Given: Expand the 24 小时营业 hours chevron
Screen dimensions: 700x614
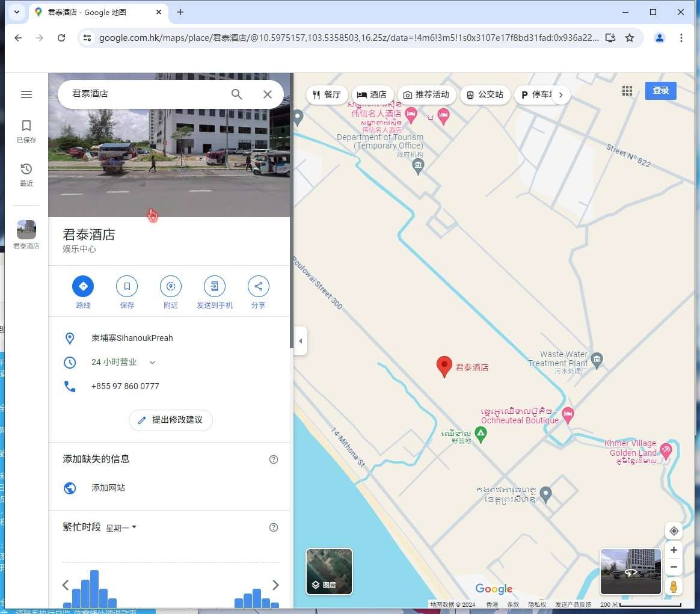Looking at the screenshot, I should pos(152,363).
